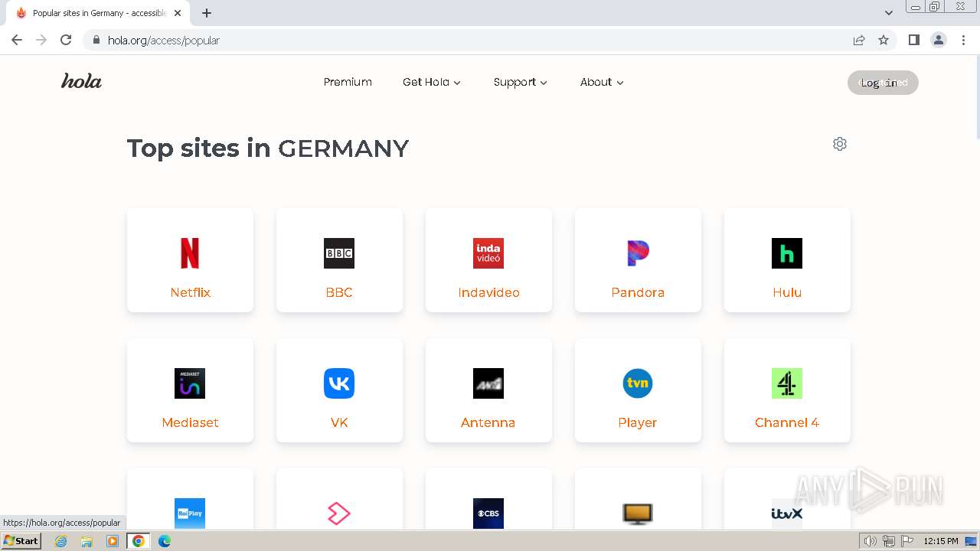This screenshot has width=980, height=551.
Task: Open the Netflix site icon
Action: (x=190, y=253)
